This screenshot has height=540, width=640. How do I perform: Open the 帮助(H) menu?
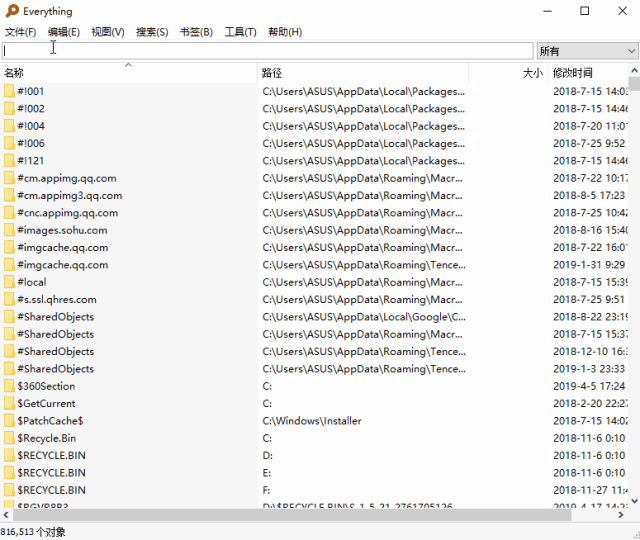click(x=285, y=32)
